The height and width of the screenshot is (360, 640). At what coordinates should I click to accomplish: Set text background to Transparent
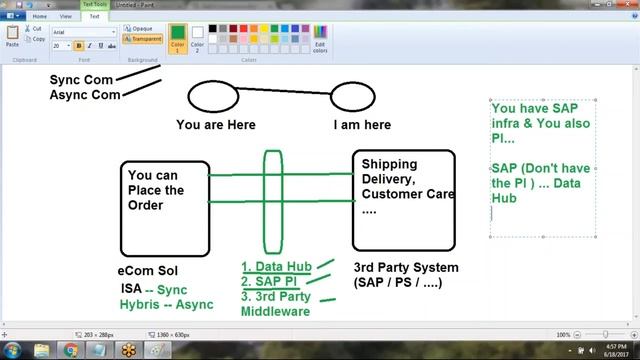(x=142, y=39)
